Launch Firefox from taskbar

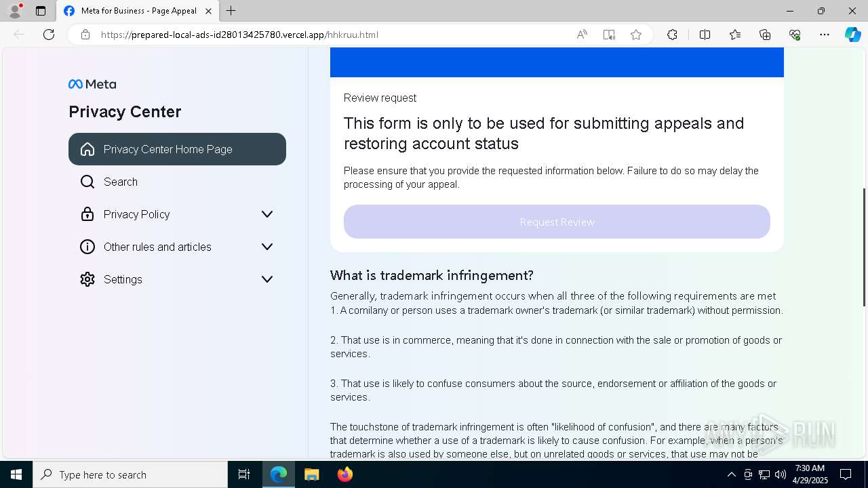(x=344, y=474)
